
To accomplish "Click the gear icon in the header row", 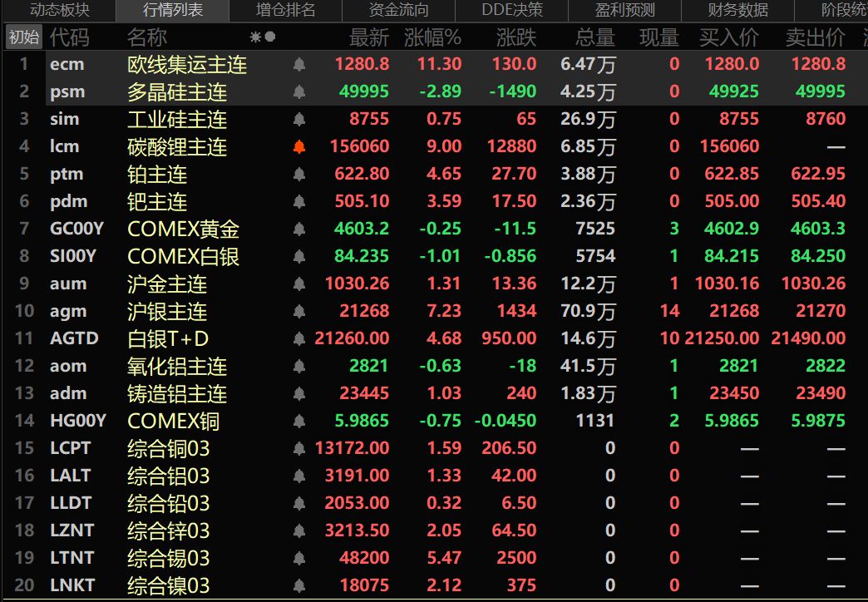I will point(255,37).
